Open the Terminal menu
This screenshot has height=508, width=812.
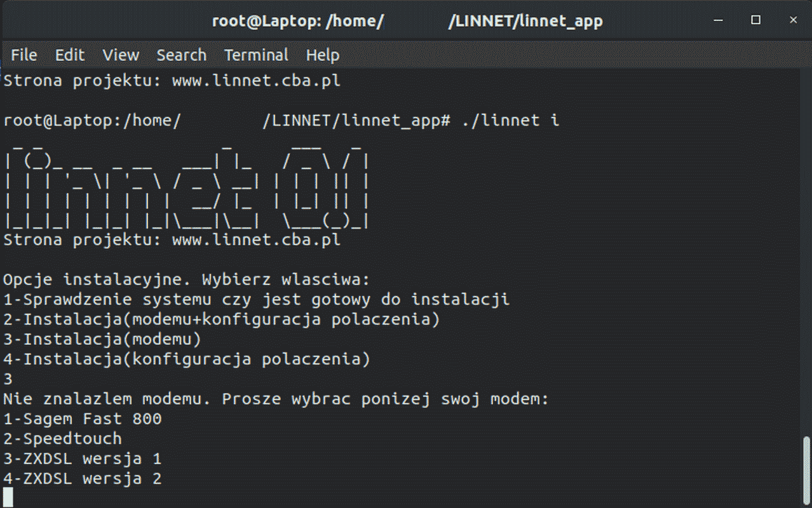(256, 55)
